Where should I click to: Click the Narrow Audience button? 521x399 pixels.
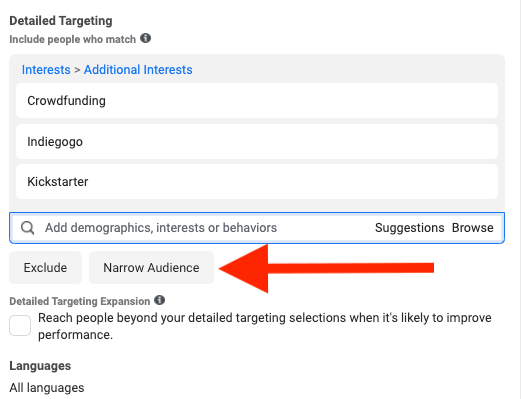pos(151,268)
